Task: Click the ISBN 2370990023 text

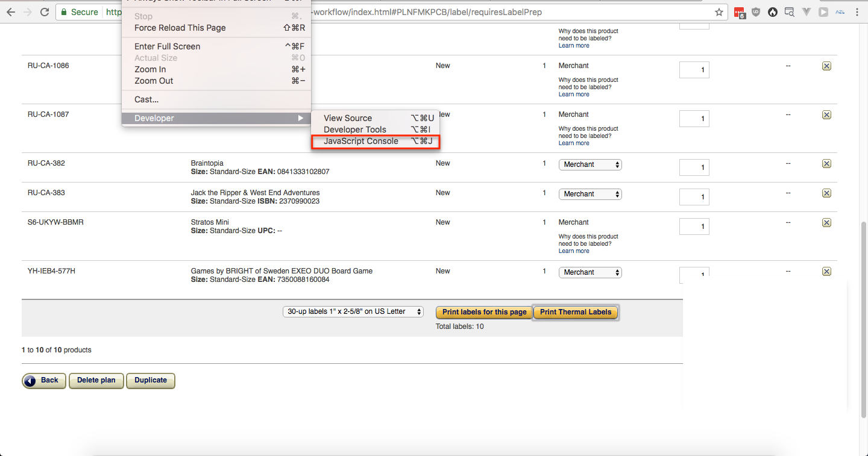Action: coord(289,201)
